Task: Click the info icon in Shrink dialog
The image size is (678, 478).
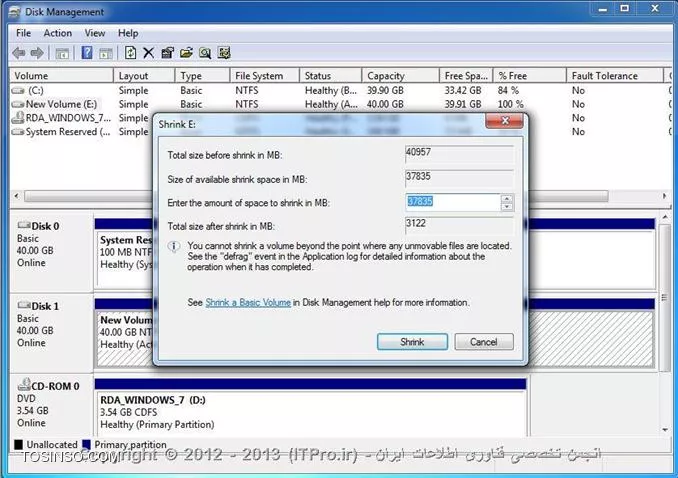Action: tap(174, 247)
